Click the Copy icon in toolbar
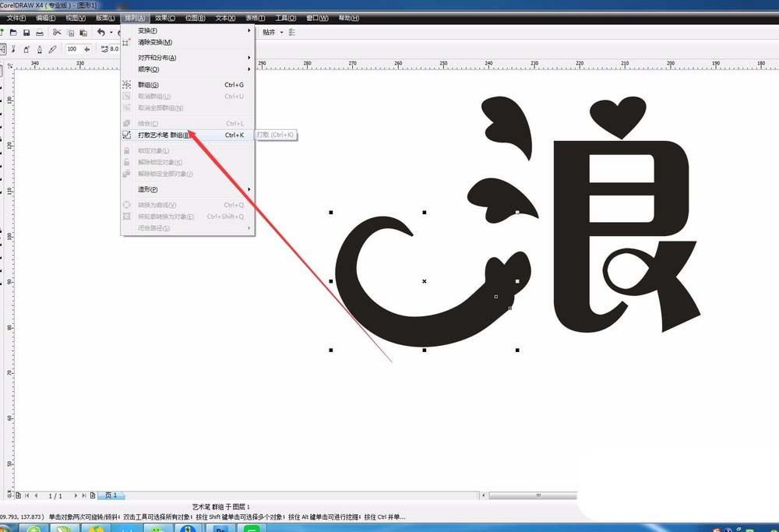Image resolution: width=779 pixels, height=532 pixels. [x=71, y=33]
